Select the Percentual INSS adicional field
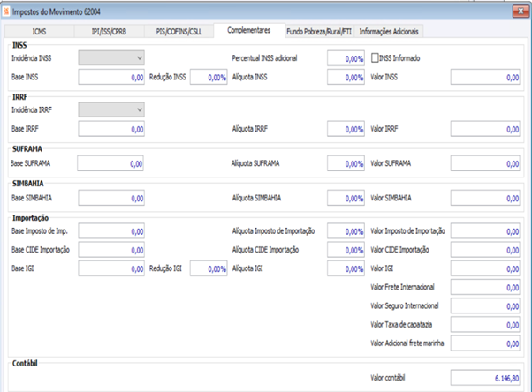 [346, 58]
